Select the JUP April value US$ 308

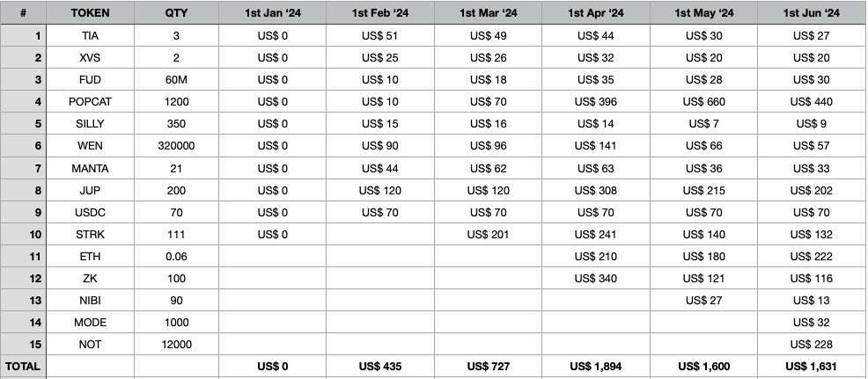coord(596,190)
